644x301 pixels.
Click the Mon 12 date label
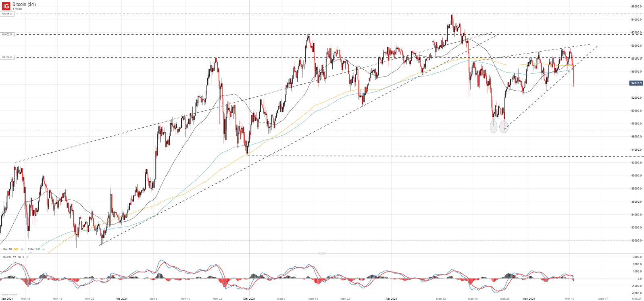click(441, 299)
